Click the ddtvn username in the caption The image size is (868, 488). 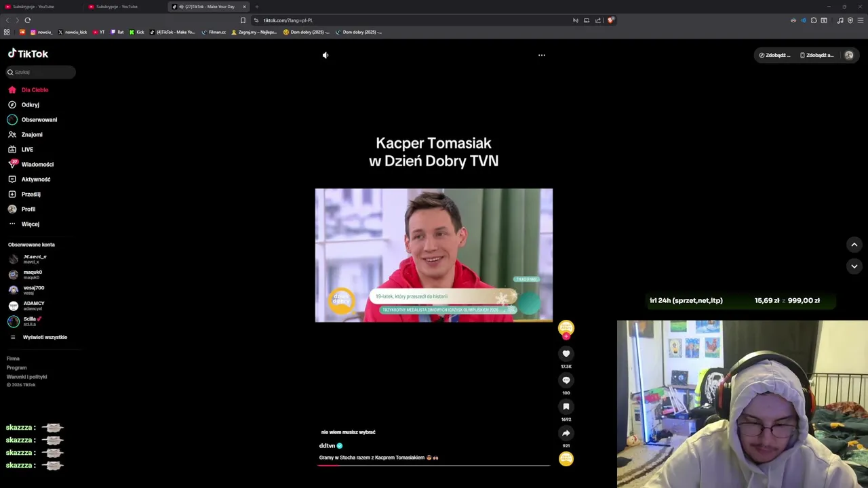click(327, 446)
